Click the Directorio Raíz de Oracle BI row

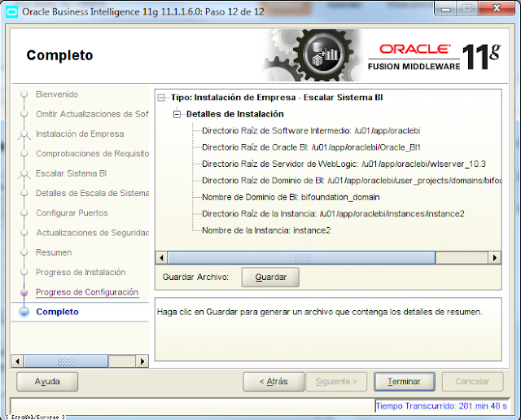tap(311, 147)
